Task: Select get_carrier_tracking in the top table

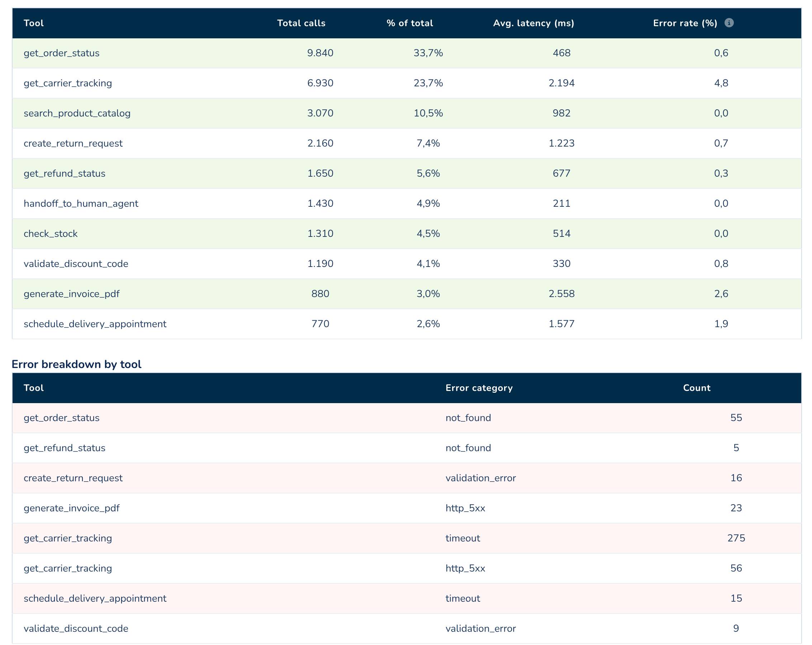Action: click(x=68, y=83)
